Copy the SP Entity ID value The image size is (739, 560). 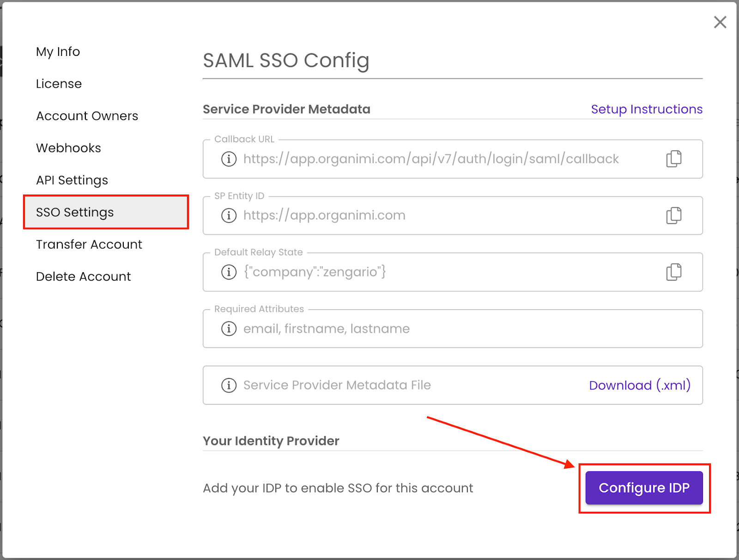[x=673, y=215]
